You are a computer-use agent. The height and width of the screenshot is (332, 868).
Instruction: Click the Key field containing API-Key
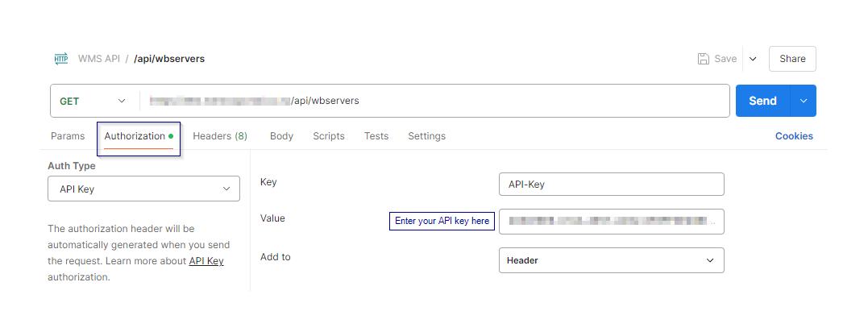coord(611,185)
